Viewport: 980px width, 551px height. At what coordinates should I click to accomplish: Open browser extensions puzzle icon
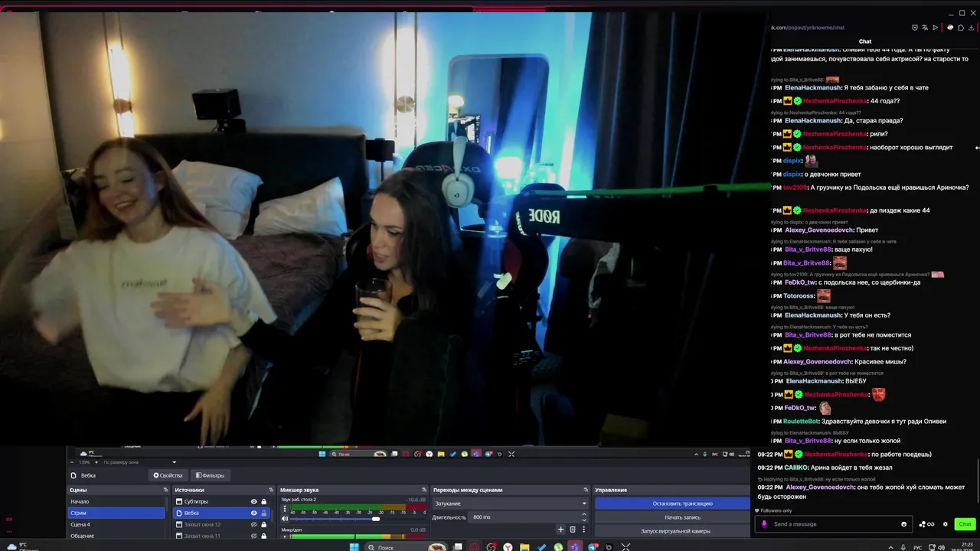(x=961, y=28)
